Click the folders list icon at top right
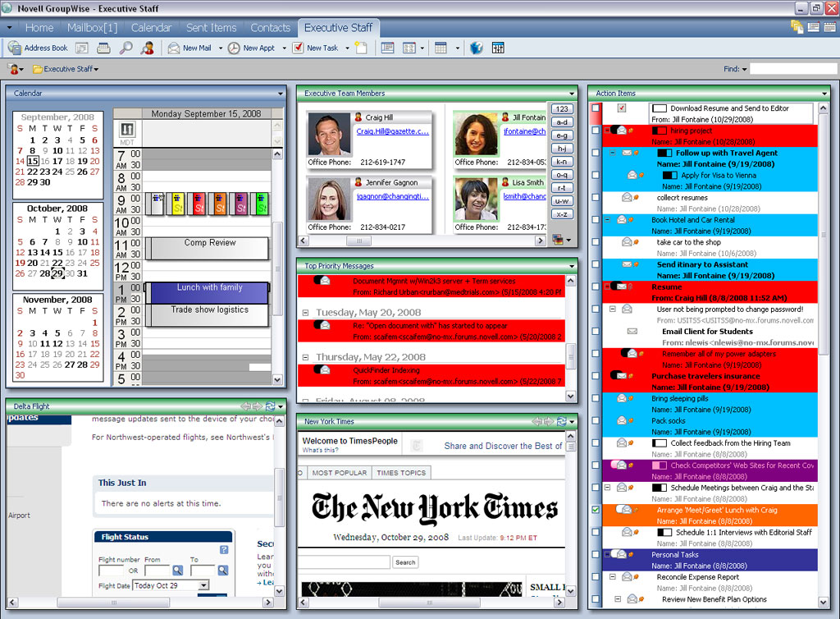 pos(797,27)
